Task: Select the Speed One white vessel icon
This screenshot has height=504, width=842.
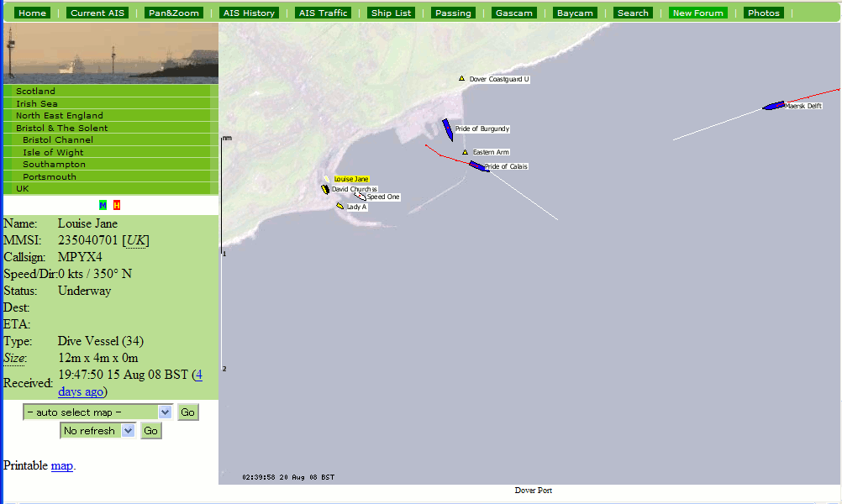Action: coord(360,197)
